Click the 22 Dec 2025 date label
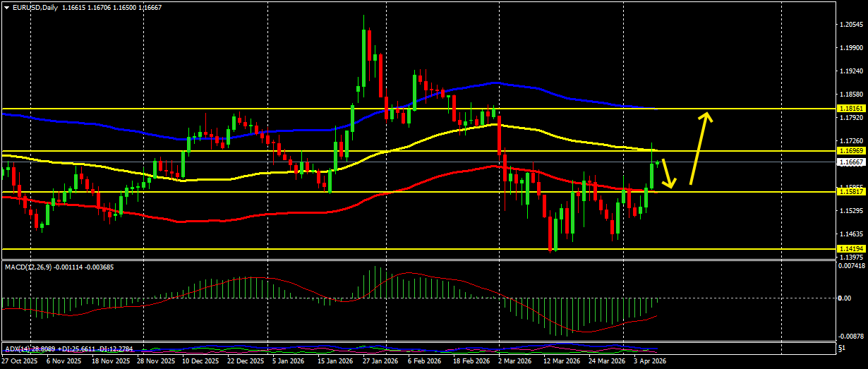868x369 pixels. click(246, 361)
